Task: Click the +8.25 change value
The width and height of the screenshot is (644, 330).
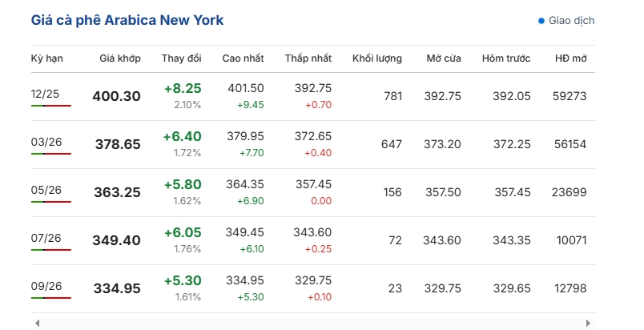Action: click(x=182, y=89)
